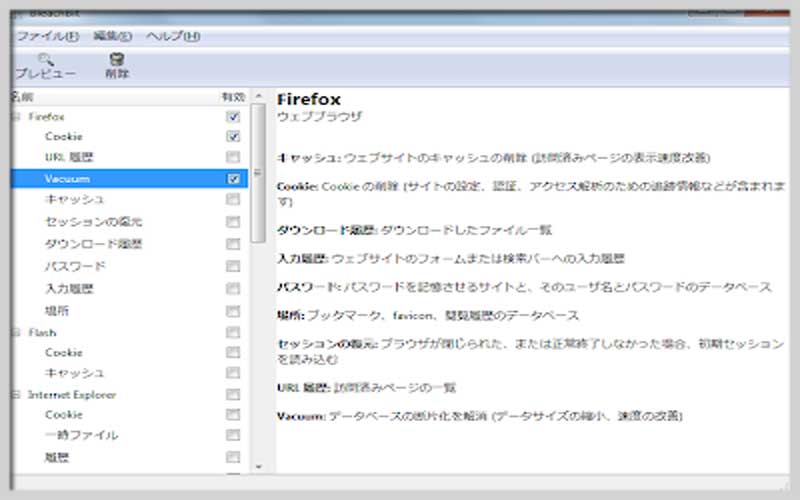Click the ダウンロード履歴: description line
Image resolution: width=800 pixels, height=500 pixels.
tap(414, 230)
